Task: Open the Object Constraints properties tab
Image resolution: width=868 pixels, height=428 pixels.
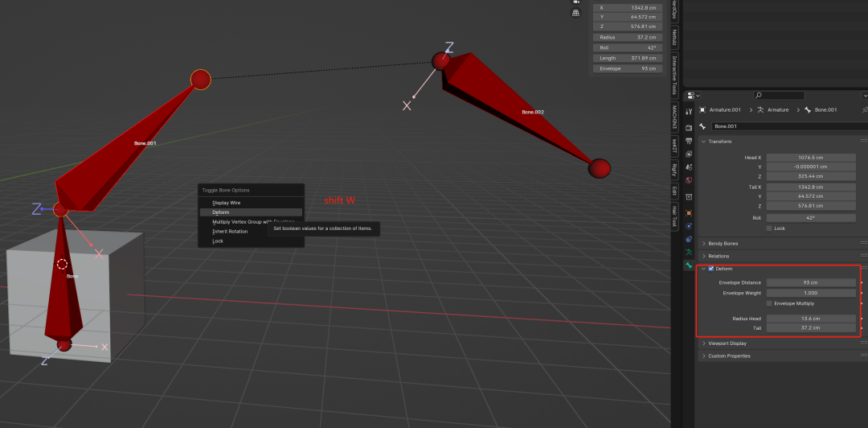Action: [689, 239]
